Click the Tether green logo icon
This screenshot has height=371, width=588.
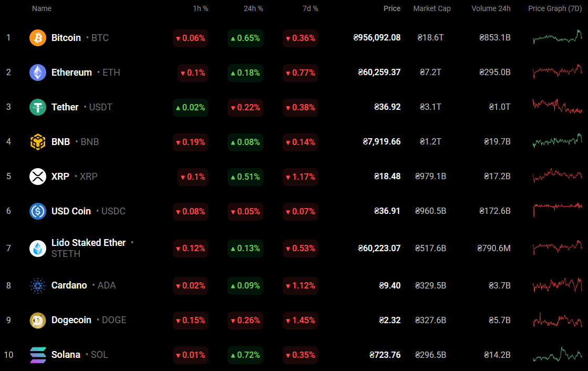38,107
